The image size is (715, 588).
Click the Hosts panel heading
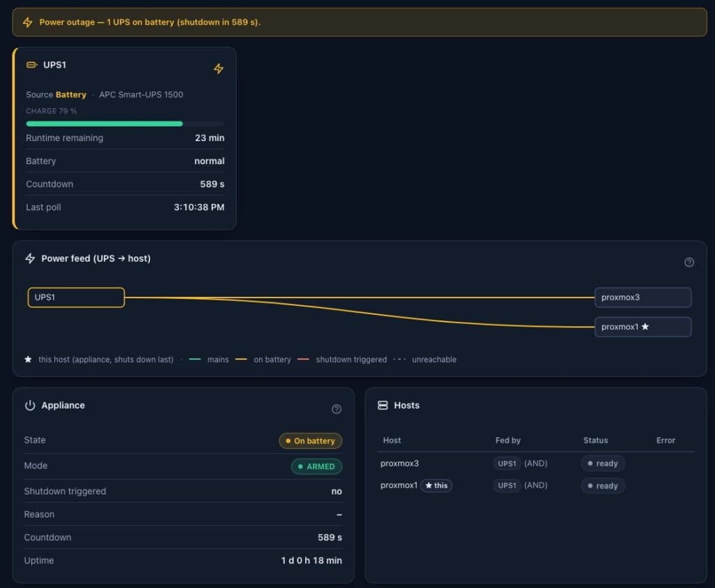point(407,405)
